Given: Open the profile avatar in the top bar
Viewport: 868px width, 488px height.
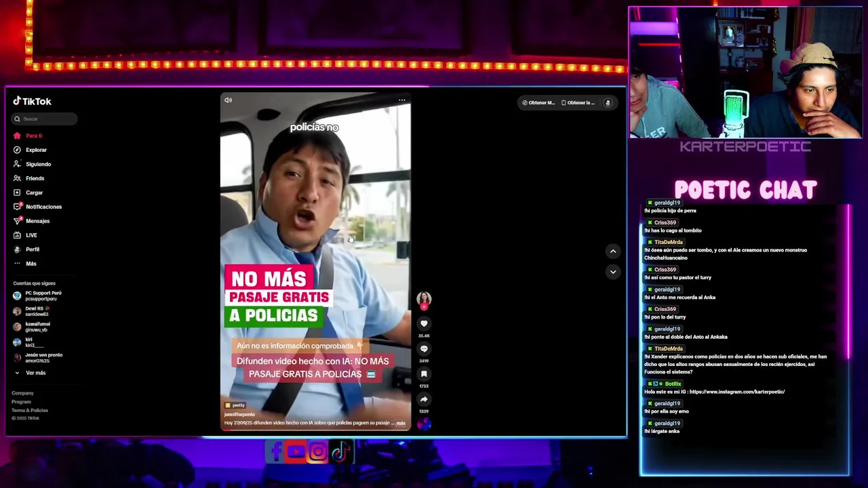Looking at the screenshot, I should [608, 103].
